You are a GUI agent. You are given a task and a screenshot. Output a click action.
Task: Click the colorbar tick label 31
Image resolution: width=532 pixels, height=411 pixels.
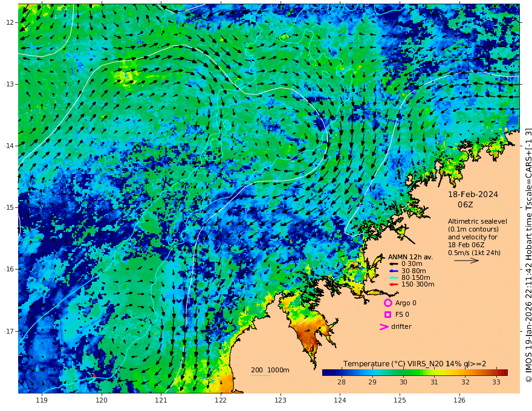[x=434, y=382]
